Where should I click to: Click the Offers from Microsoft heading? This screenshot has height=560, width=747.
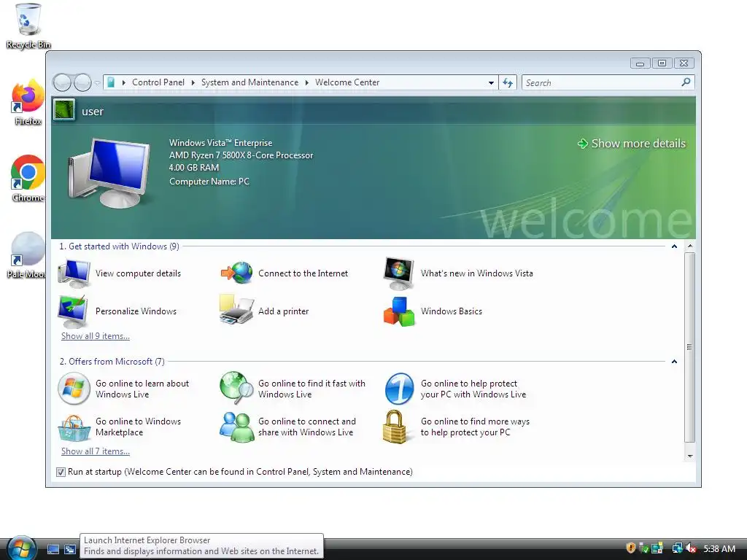[112, 362]
